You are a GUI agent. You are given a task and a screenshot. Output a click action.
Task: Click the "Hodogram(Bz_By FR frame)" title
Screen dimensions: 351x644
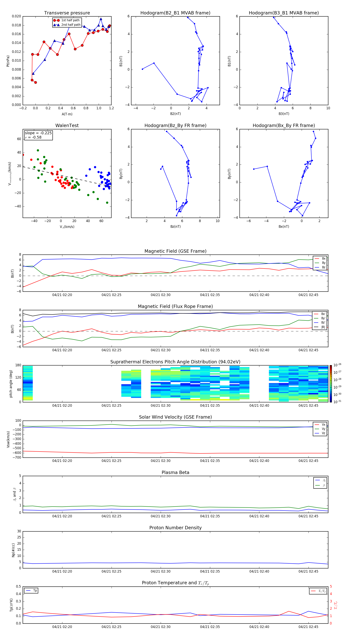pos(175,125)
